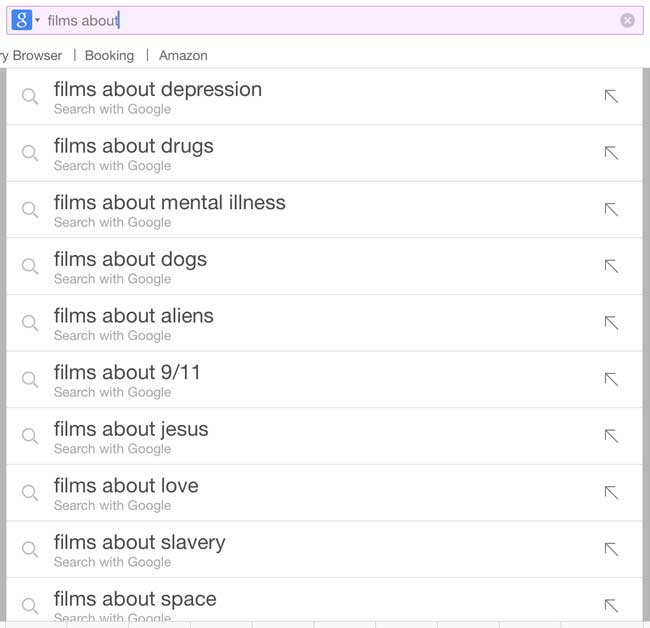
Task: Pick the 'films about love' suggestion
Action: [126, 492]
